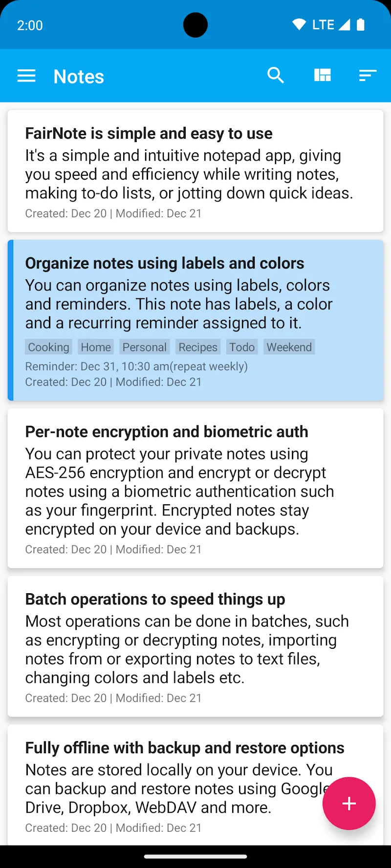Tap the 'Cooking' label chip
The width and height of the screenshot is (391, 868).
click(48, 347)
